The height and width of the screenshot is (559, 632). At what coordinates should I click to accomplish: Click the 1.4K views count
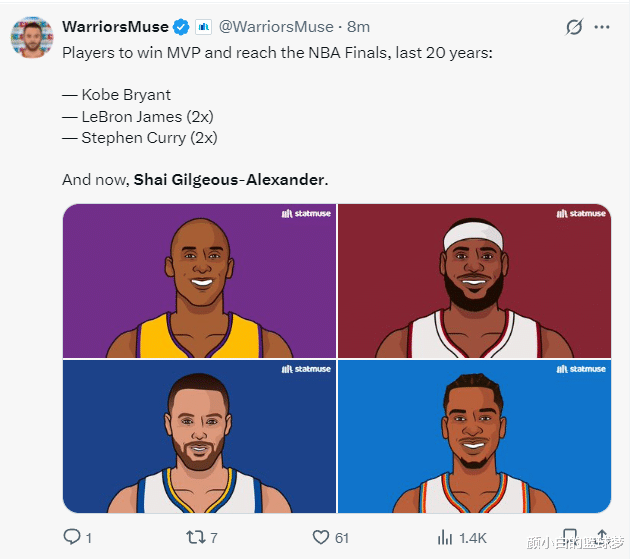click(x=473, y=538)
